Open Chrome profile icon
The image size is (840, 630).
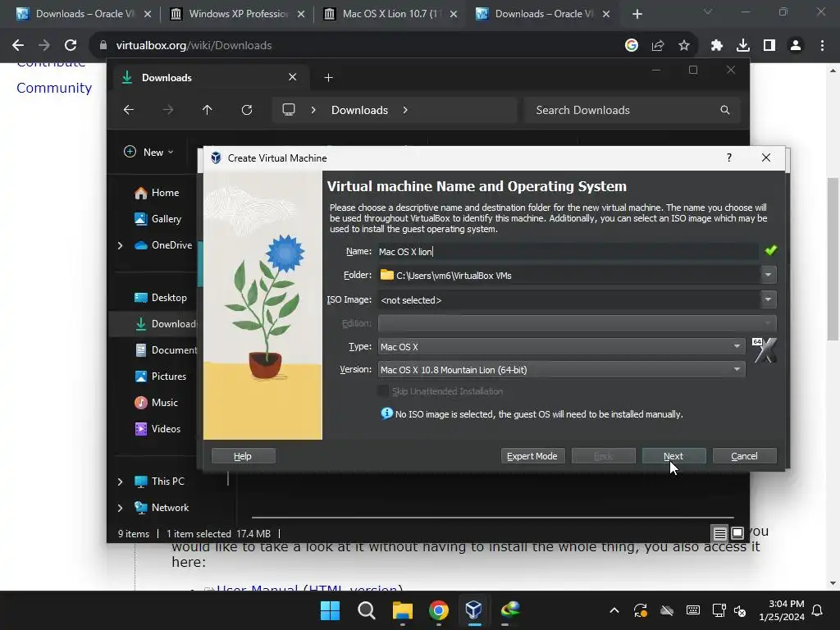[x=796, y=46]
